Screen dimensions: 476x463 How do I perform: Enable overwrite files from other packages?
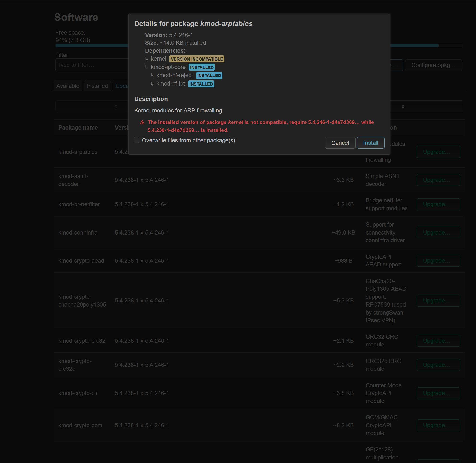click(x=137, y=140)
